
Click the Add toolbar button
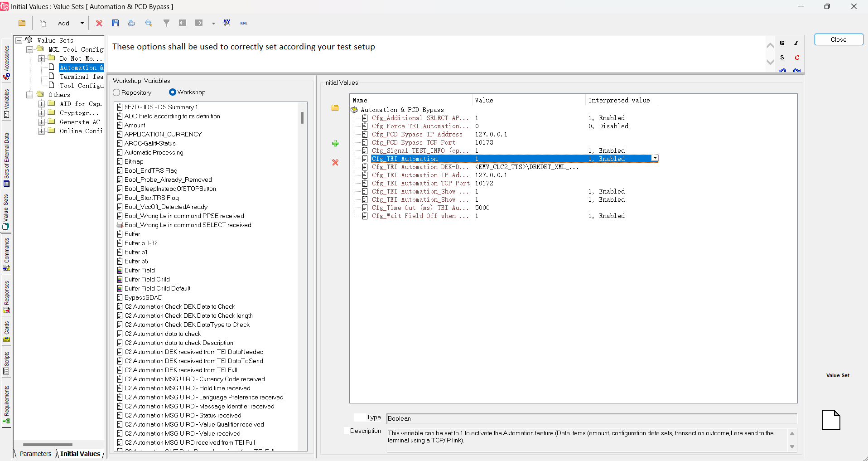tap(63, 23)
